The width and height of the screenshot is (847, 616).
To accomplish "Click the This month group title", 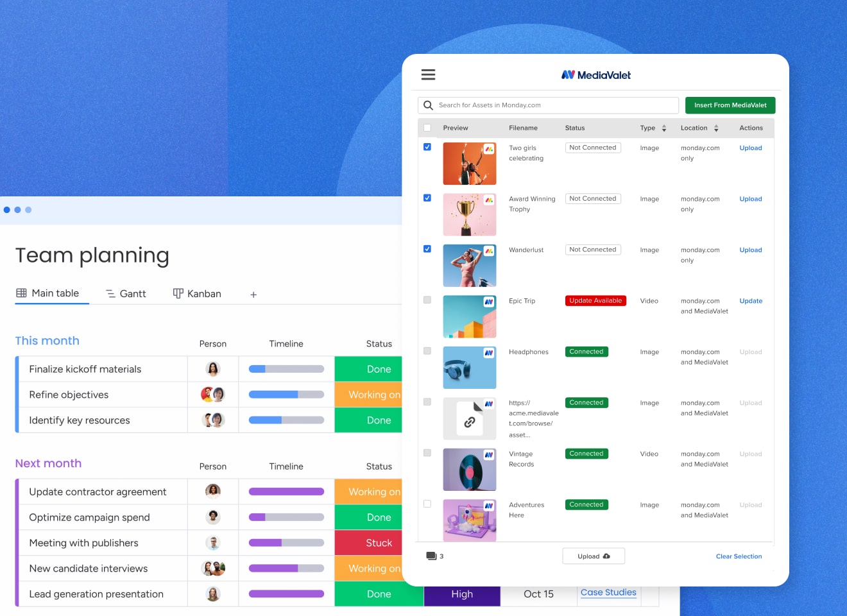I will [47, 341].
